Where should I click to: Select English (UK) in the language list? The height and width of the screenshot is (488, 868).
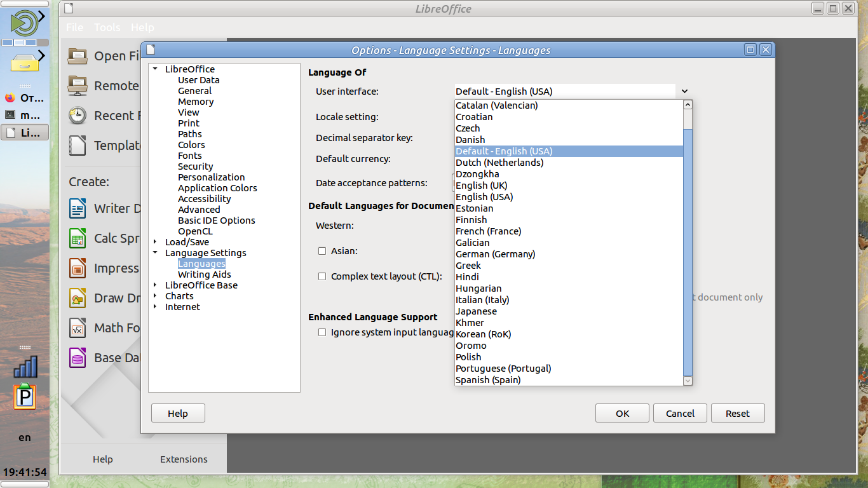click(x=569, y=186)
